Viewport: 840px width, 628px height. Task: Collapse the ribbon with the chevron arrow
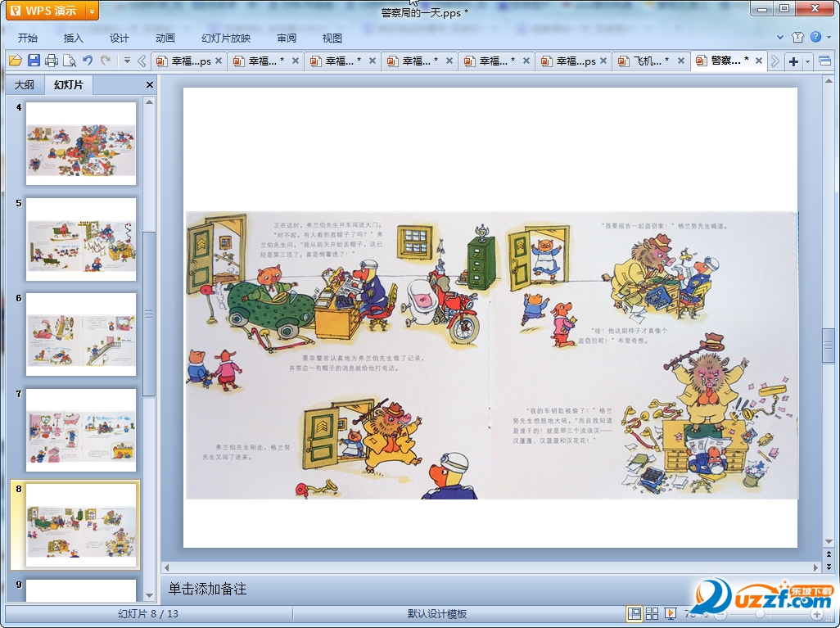click(x=780, y=38)
